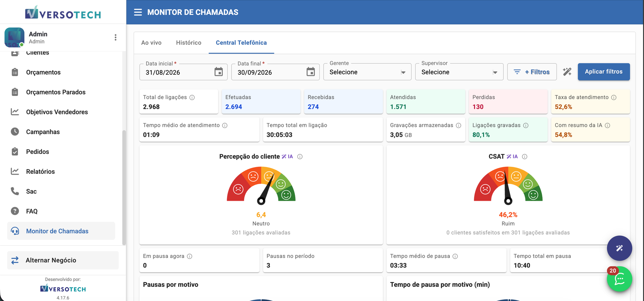Screen dimensions: 644x301
Task: Click info icon beside Gravações armazenadas
Action: (x=459, y=126)
